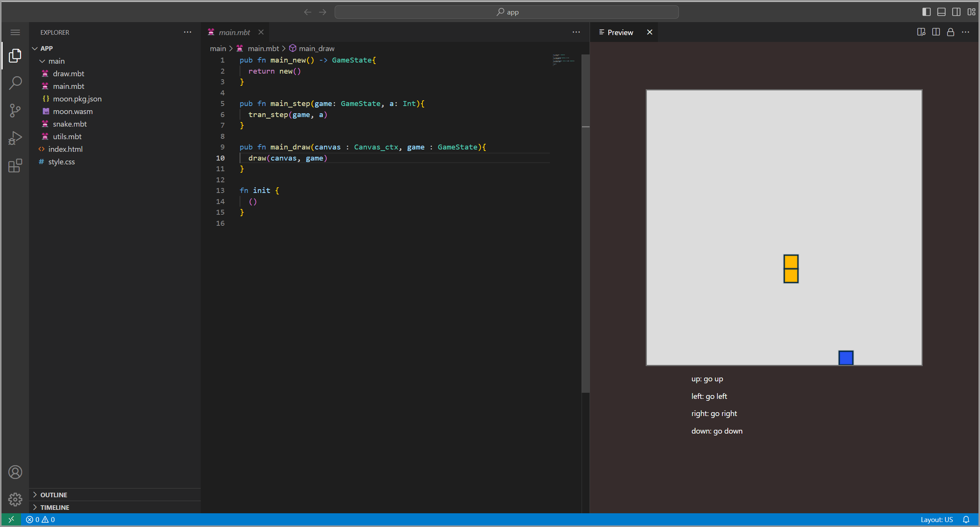This screenshot has width=980, height=527.
Task: Open the Source Control view
Action: click(x=15, y=111)
